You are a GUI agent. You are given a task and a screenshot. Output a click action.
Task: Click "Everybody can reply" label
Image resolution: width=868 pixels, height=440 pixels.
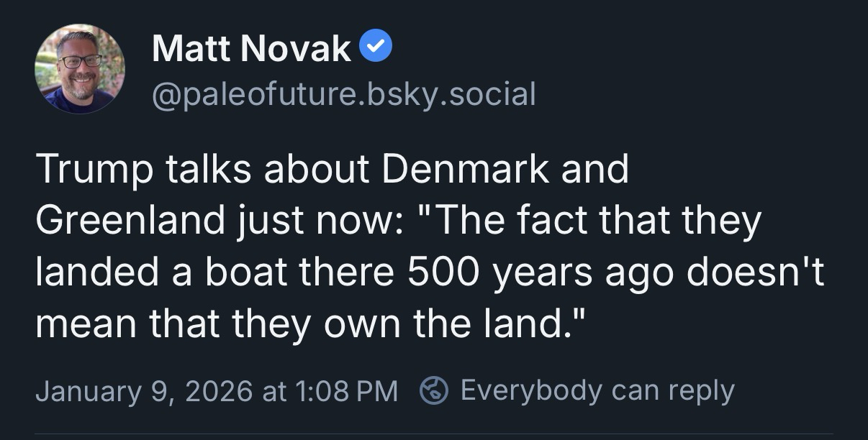597,390
